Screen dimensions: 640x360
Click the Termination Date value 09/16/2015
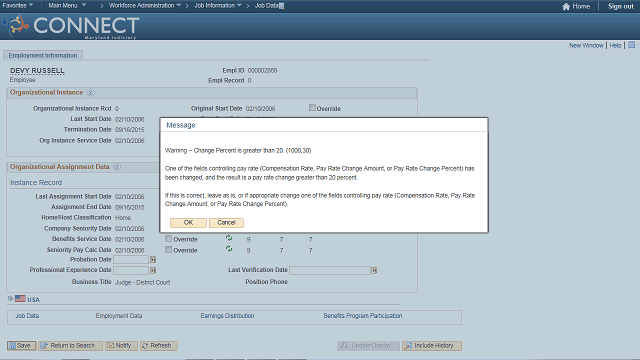[x=130, y=130]
